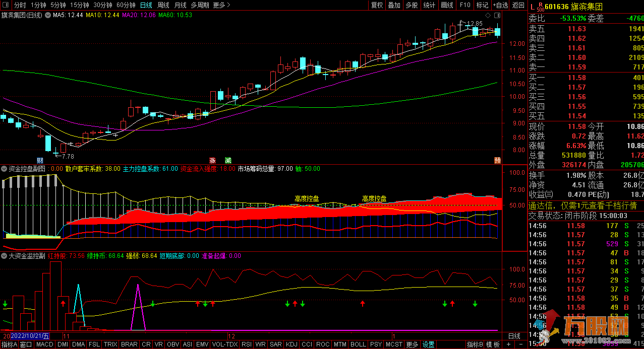Apply the VOL-TDX indicator
The image size is (644, 349).
pyautogui.click(x=224, y=344)
